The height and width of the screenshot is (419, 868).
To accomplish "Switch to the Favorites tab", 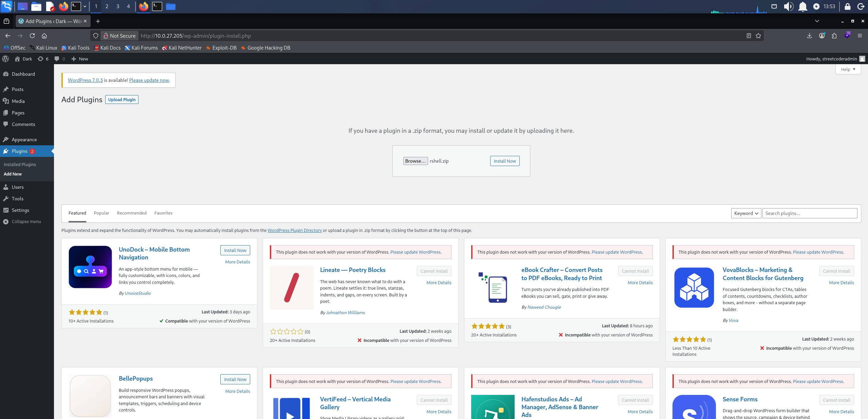I will point(163,213).
